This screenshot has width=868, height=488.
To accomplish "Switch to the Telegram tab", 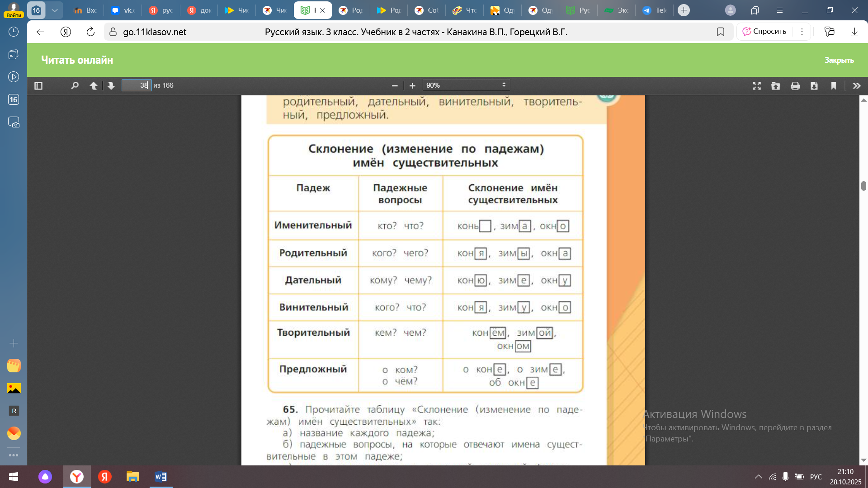I will (x=655, y=10).
